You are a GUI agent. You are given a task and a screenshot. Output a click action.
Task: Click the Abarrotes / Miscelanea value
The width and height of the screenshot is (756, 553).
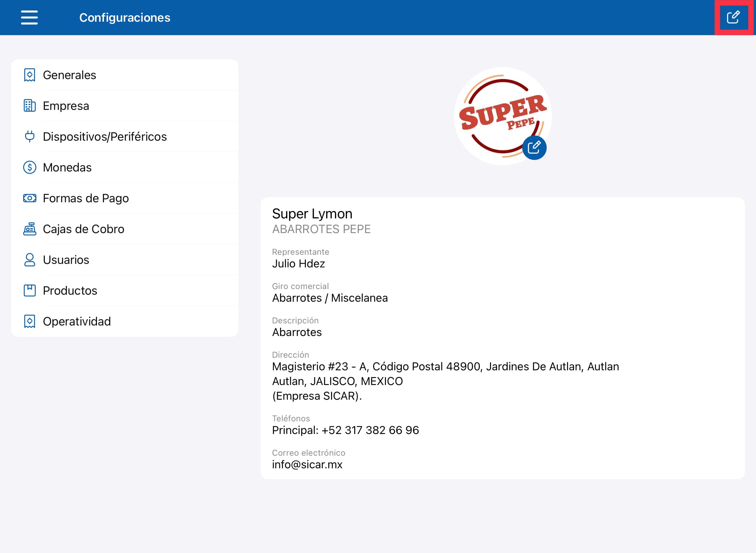coord(330,298)
